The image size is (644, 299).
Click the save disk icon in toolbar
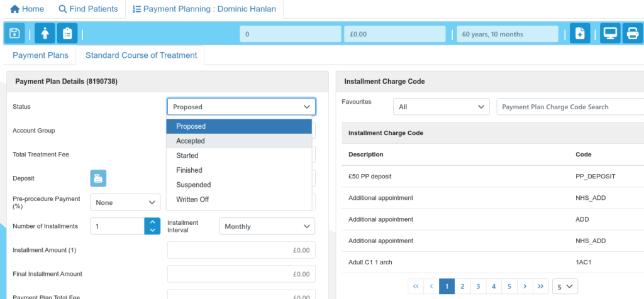click(14, 33)
